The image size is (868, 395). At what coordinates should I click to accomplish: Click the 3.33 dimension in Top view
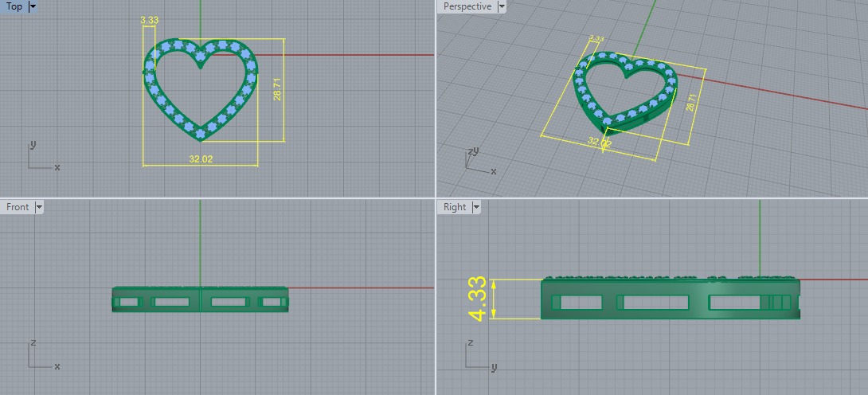tap(150, 20)
